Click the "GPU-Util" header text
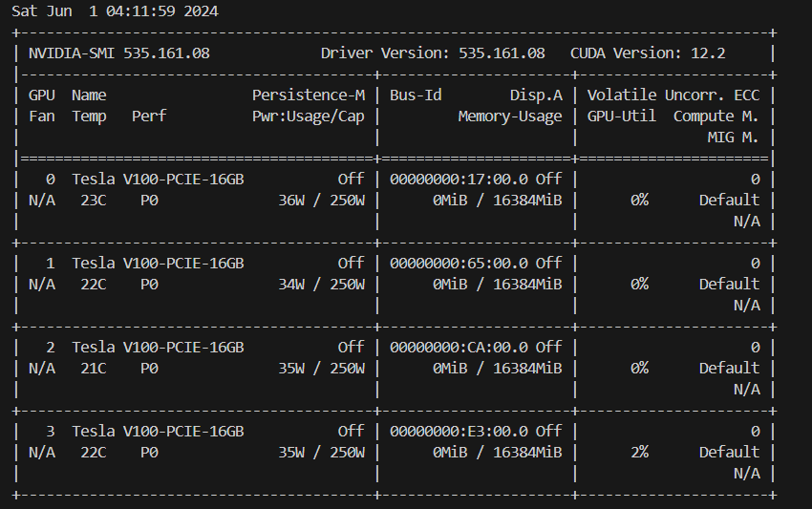Image resolution: width=812 pixels, height=509 pixels. coord(622,116)
